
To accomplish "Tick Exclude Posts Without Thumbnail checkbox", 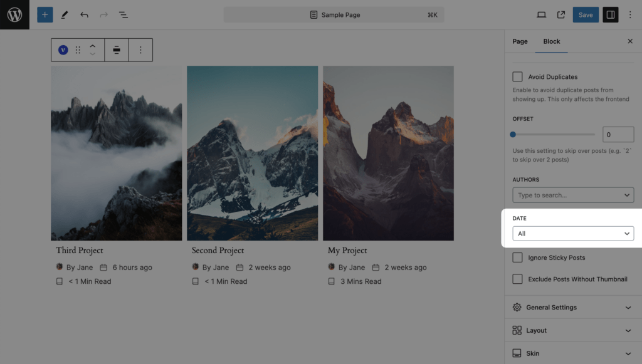I will (x=517, y=279).
